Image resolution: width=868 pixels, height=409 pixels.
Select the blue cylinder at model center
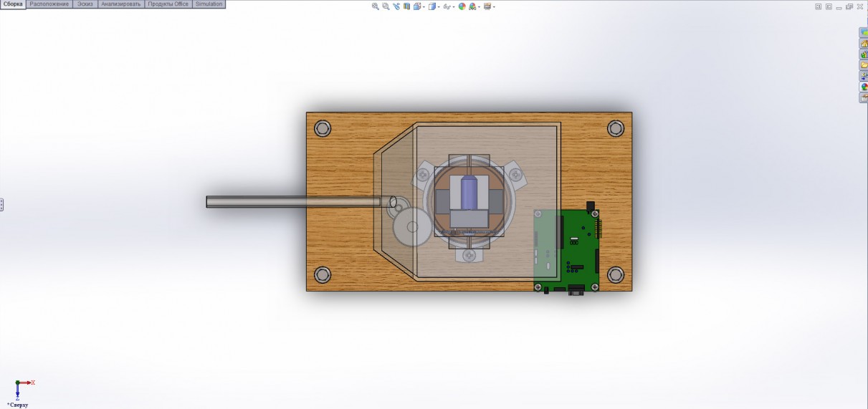[469, 193]
